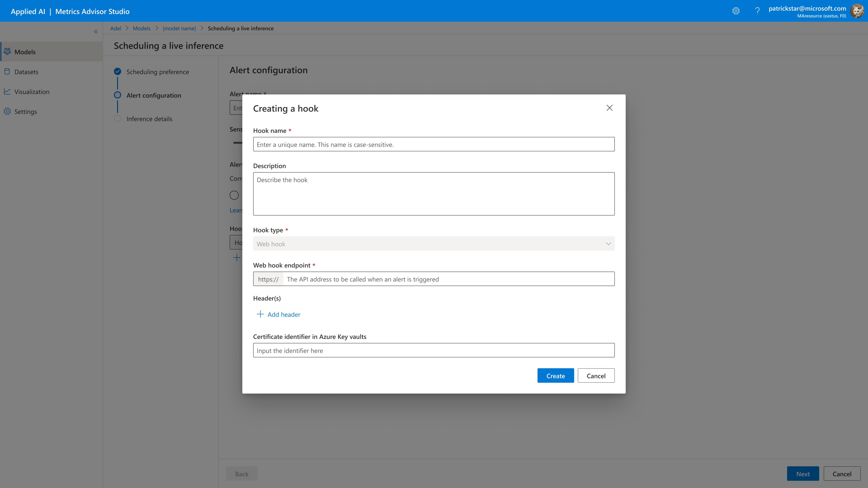Focus the Hook name input field
This screenshot has height=488, width=868.
click(x=434, y=145)
